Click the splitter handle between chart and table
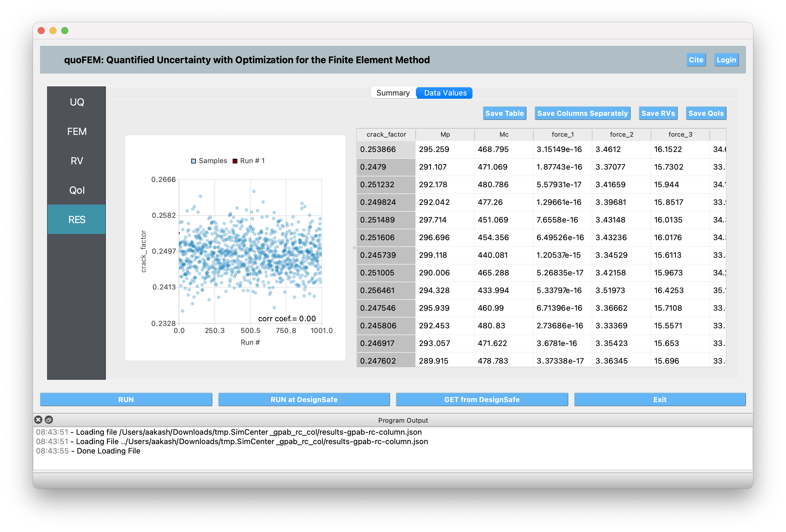This screenshot has height=532, width=786. (x=354, y=248)
